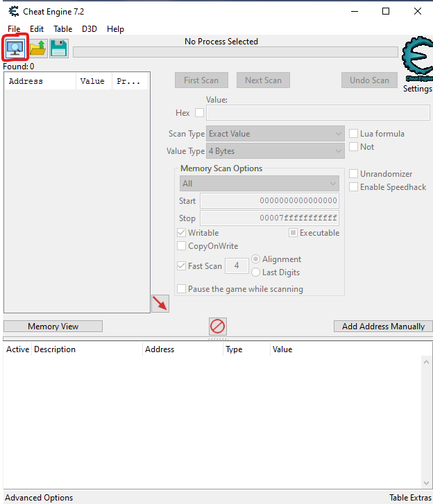Open the D3D menu
This screenshot has width=433, height=504.
pyautogui.click(x=90, y=29)
